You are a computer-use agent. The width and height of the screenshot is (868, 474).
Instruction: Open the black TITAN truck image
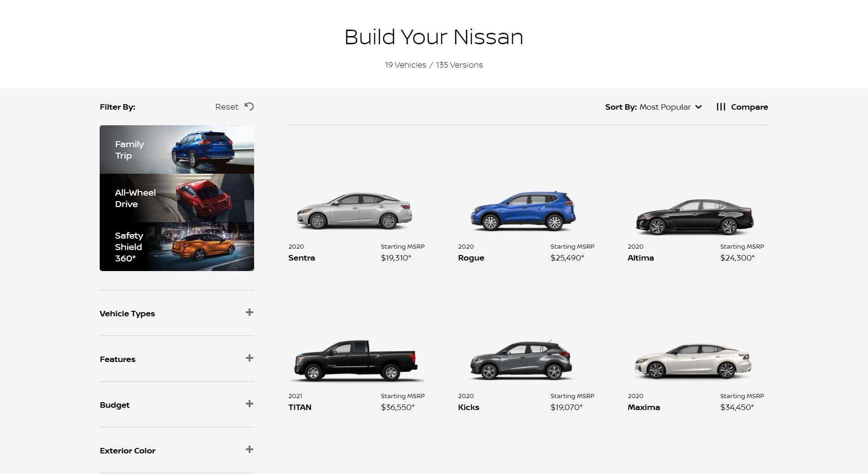pyautogui.click(x=356, y=361)
